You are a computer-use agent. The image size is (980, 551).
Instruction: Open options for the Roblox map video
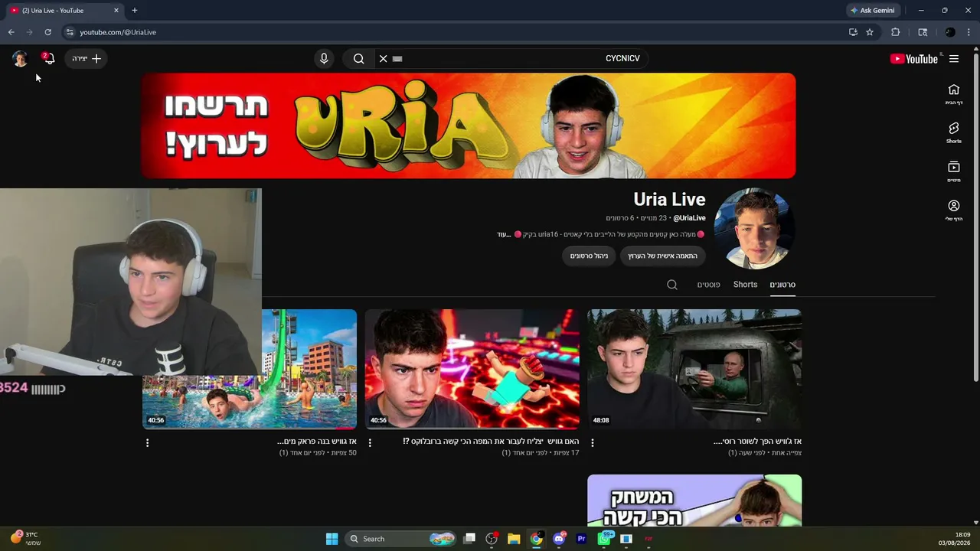(x=370, y=442)
